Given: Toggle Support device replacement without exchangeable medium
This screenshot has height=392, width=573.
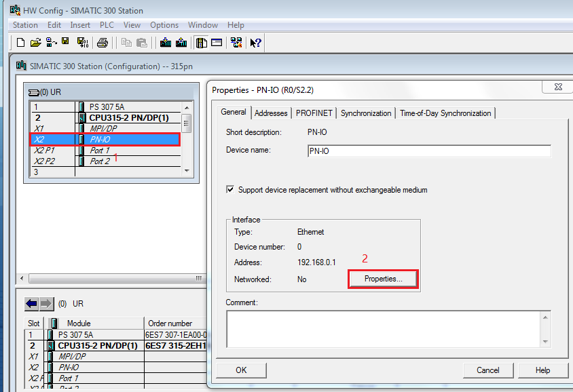Looking at the screenshot, I should click(x=230, y=189).
